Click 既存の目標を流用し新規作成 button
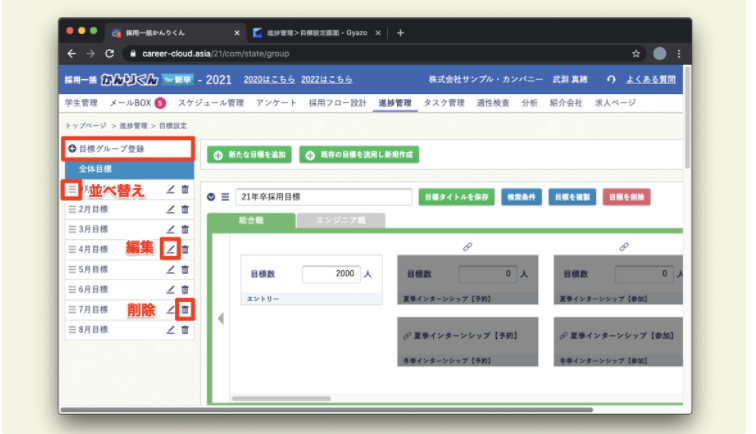Screen dimensions: 756x434 point(359,155)
